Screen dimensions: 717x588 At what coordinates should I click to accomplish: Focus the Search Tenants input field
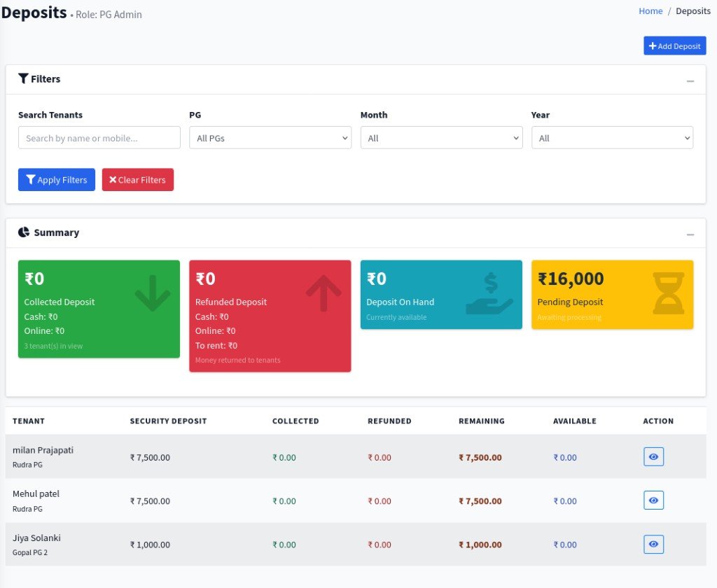pyautogui.click(x=99, y=138)
